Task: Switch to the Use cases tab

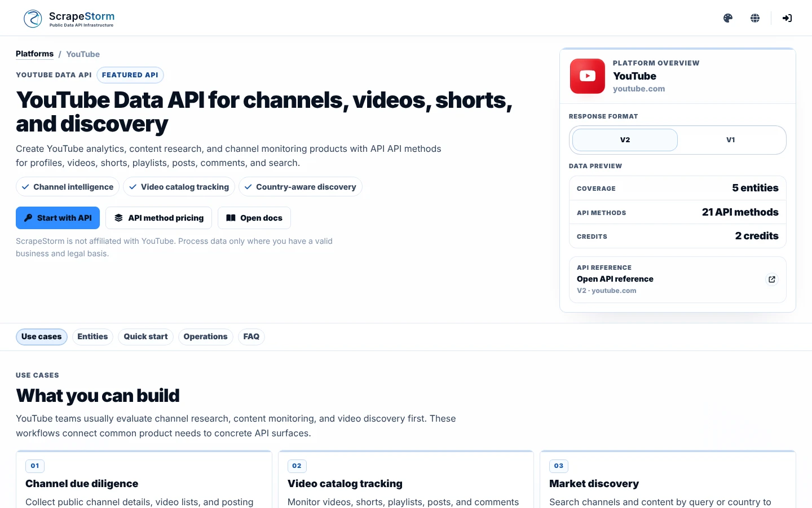Action: [42, 337]
